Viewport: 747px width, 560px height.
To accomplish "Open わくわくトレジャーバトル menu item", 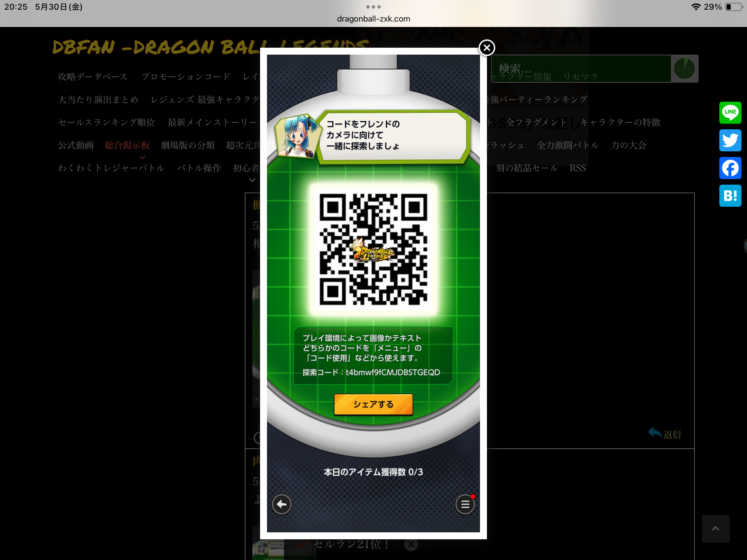I will point(111,168).
